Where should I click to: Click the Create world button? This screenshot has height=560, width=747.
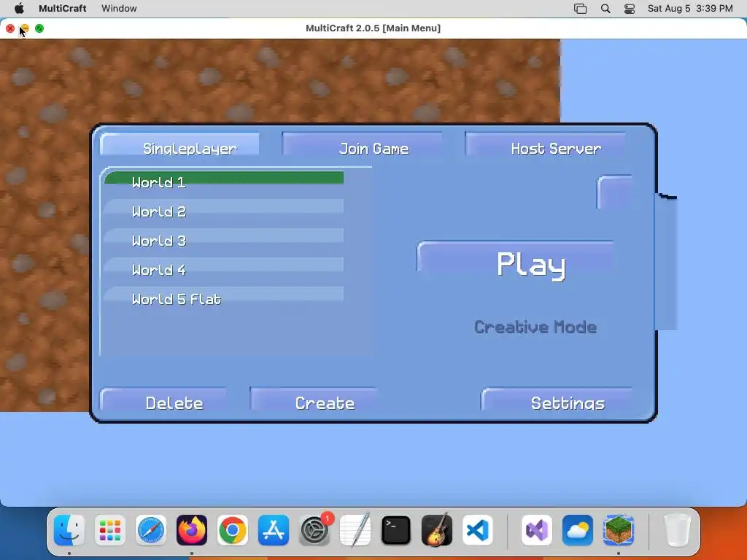pos(314,400)
